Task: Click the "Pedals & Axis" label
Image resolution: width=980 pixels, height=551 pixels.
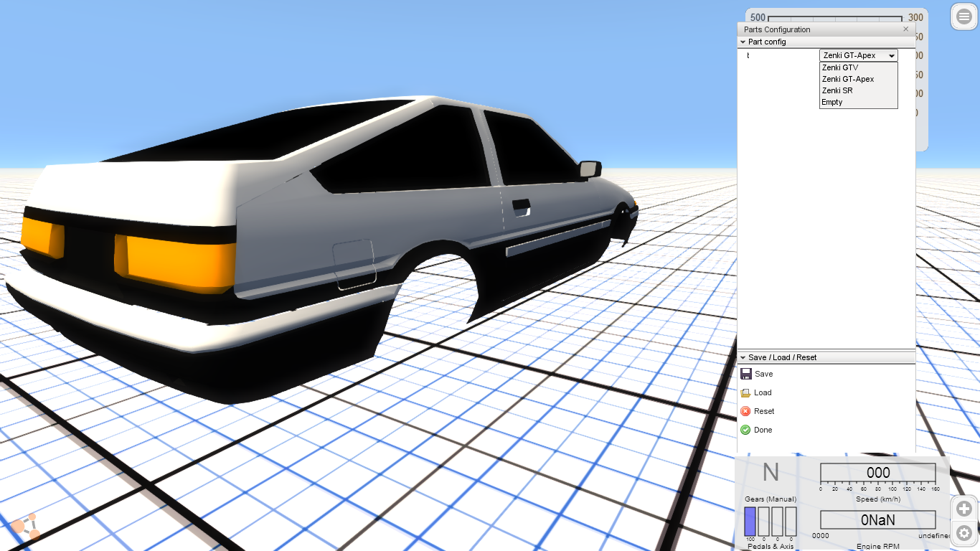Action: [x=771, y=547]
